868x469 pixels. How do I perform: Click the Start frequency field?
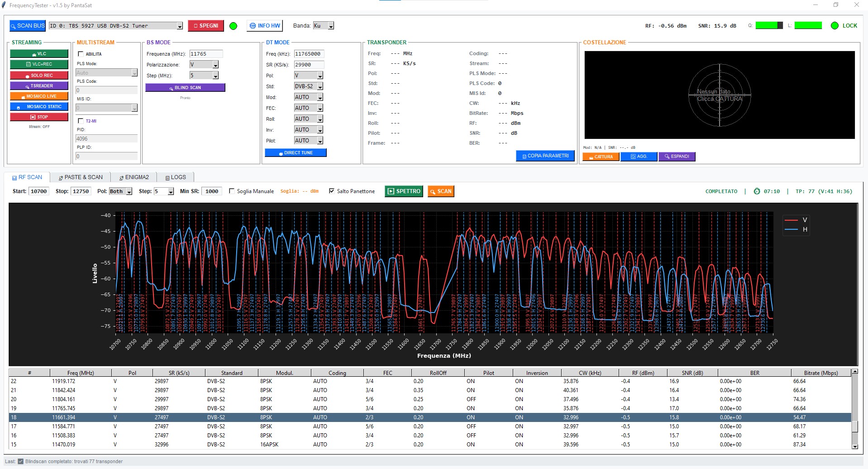(x=39, y=191)
